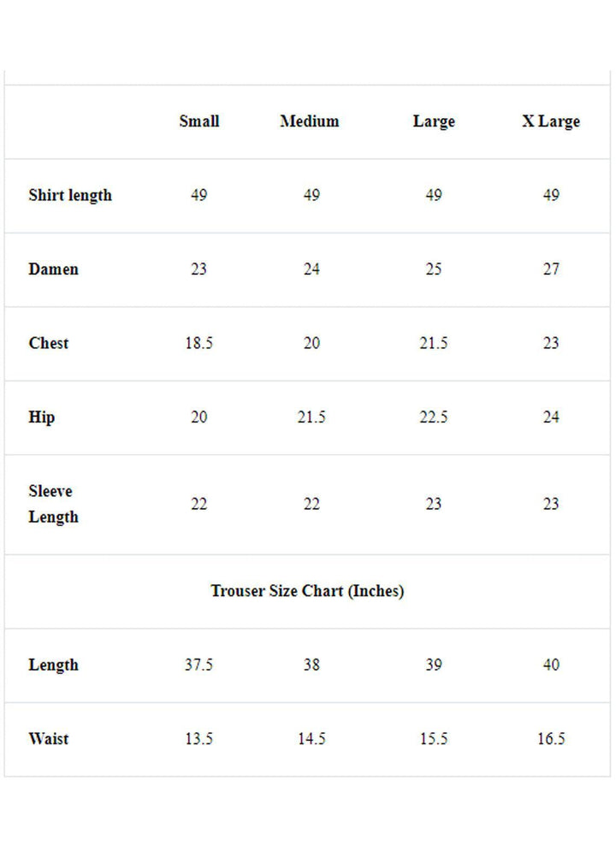Click the Waist row label
The height and width of the screenshot is (858, 616).
49,739
